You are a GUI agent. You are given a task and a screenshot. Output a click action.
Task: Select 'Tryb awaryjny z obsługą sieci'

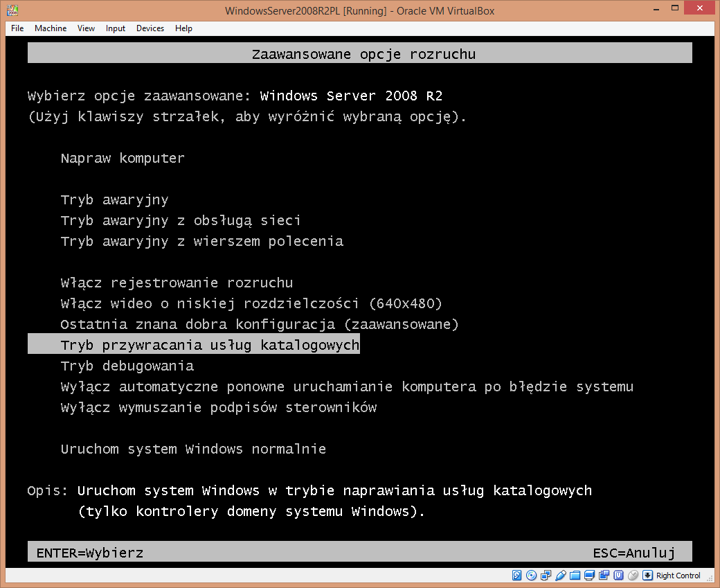pos(181,221)
